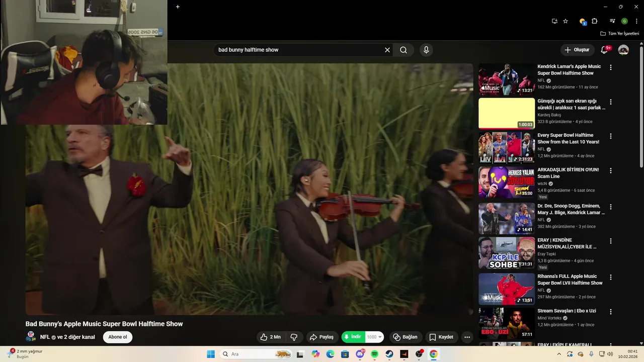
Task: Click the YouTube search magnifier button
Action: pyautogui.click(x=404, y=50)
